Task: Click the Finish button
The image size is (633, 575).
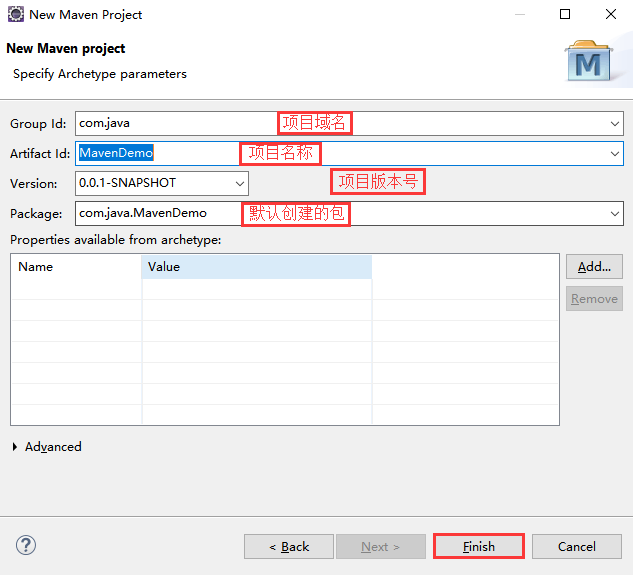Action: (479, 546)
